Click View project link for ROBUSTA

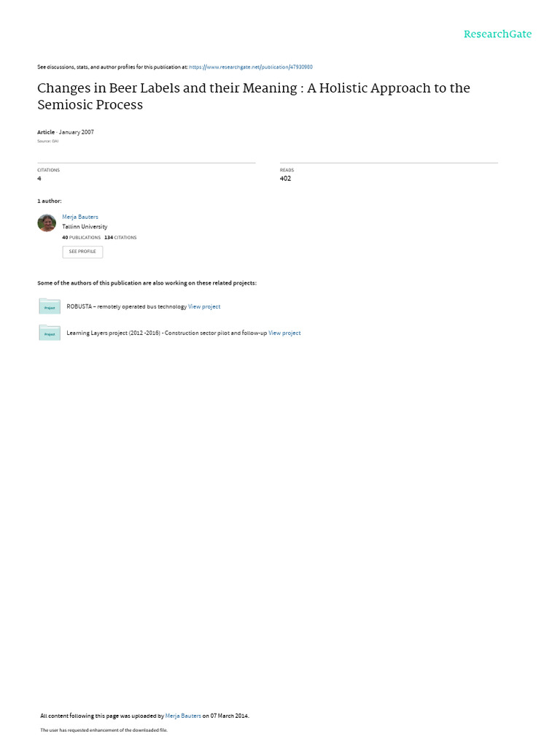(204, 307)
